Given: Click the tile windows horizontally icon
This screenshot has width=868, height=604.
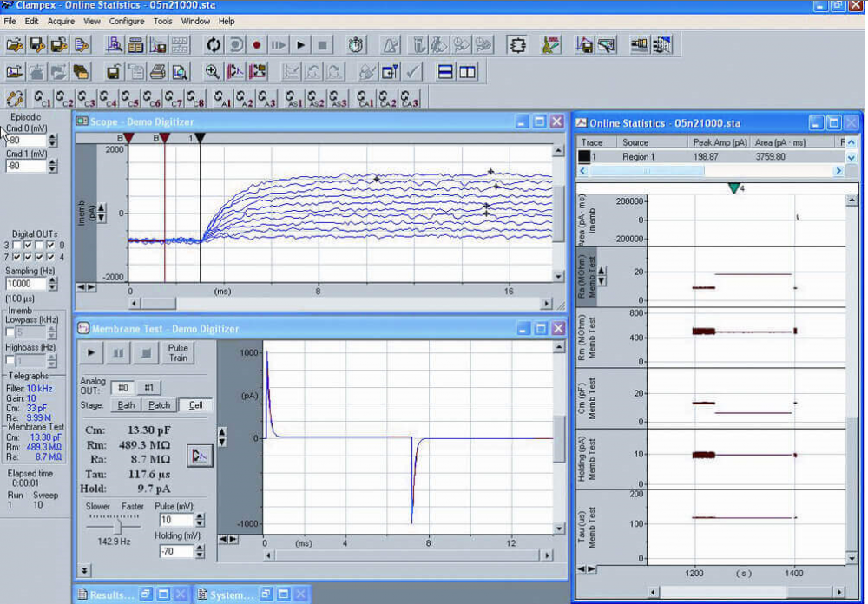Looking at the screenshot, I should [446, 72].
